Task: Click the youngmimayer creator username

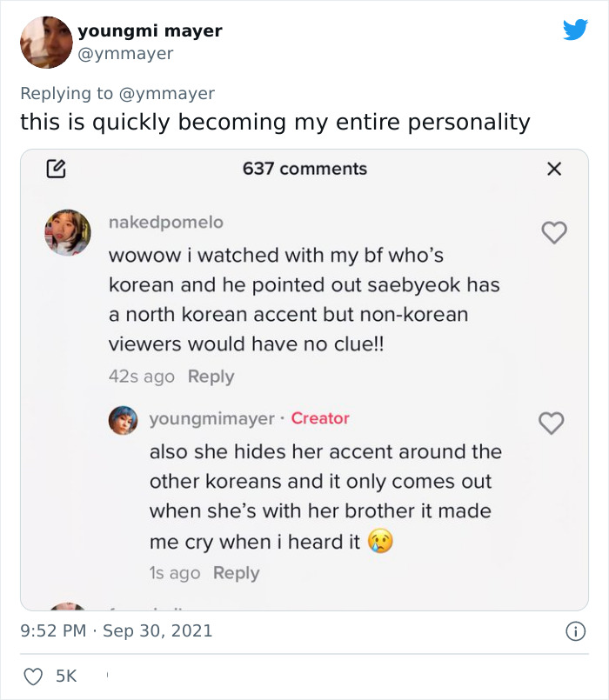Action: click(211, 418)
